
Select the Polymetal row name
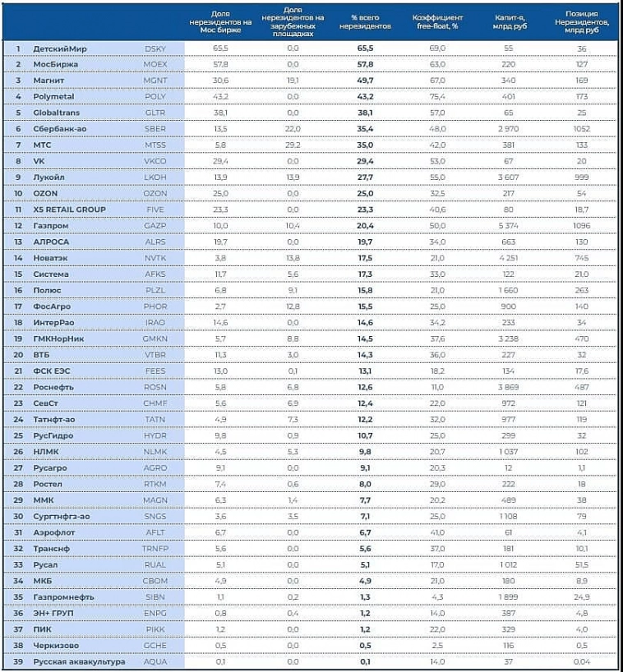pyautogui.click(x=54, y=97)
